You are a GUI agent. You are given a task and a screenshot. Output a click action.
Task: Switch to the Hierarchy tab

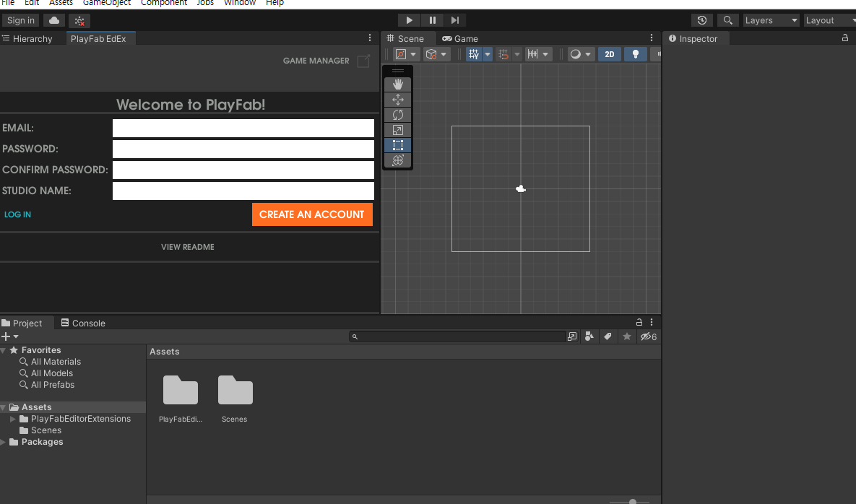click(x=27, y=38)
